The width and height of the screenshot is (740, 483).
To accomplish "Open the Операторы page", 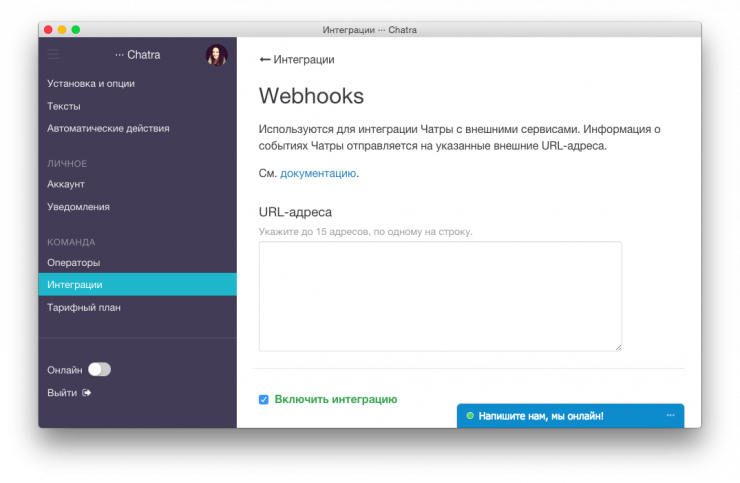I will point(74,262).
